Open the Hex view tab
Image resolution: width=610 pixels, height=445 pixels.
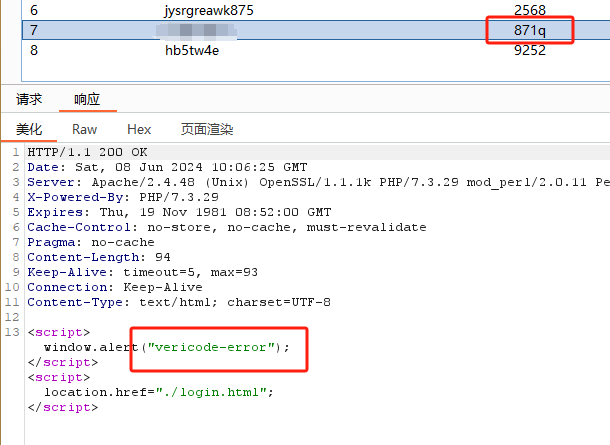tap(139, 129)
